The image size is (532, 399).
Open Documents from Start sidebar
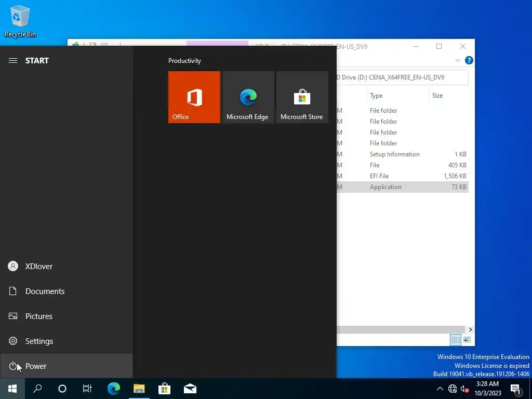coord(66,291)
